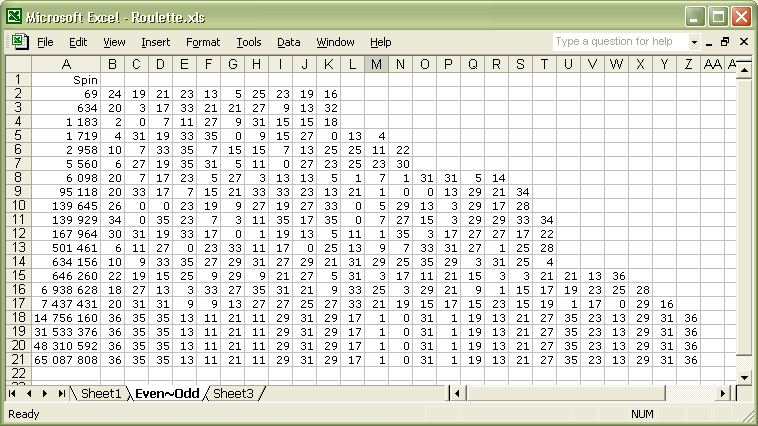Image resolution: width=758 pixels, height=426 pixels.
Task: Click the Excel workbook icon beside File
Action: pos(18,42)
